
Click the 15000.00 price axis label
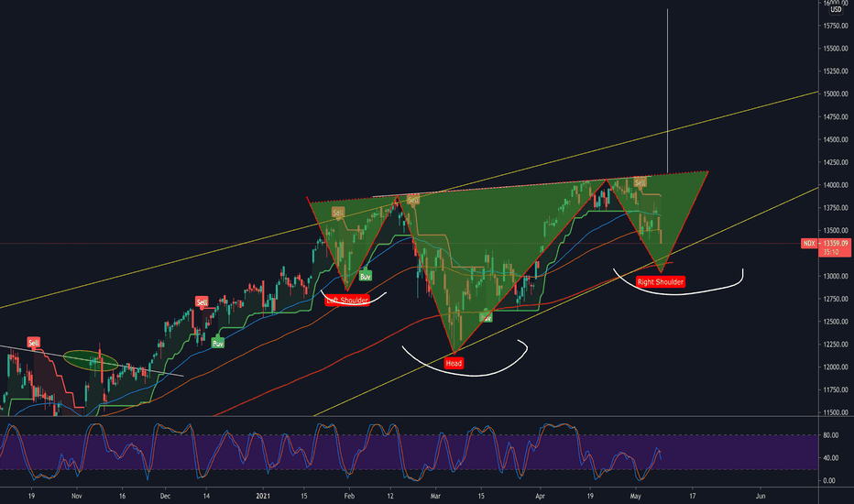[836, 93]
